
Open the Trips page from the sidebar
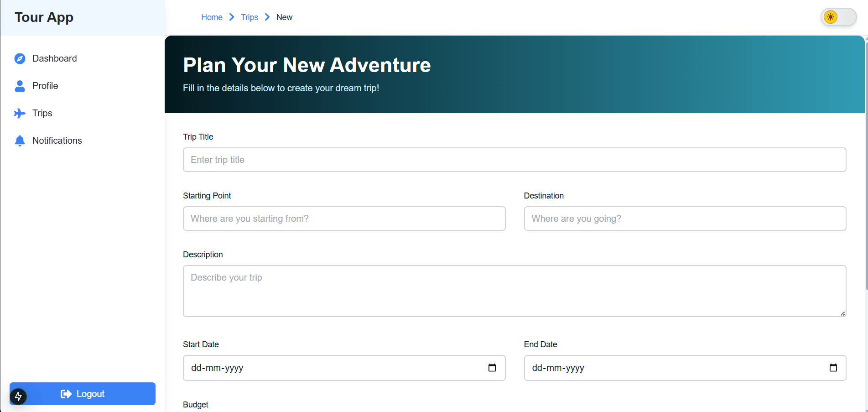click(x=42, y=113)
